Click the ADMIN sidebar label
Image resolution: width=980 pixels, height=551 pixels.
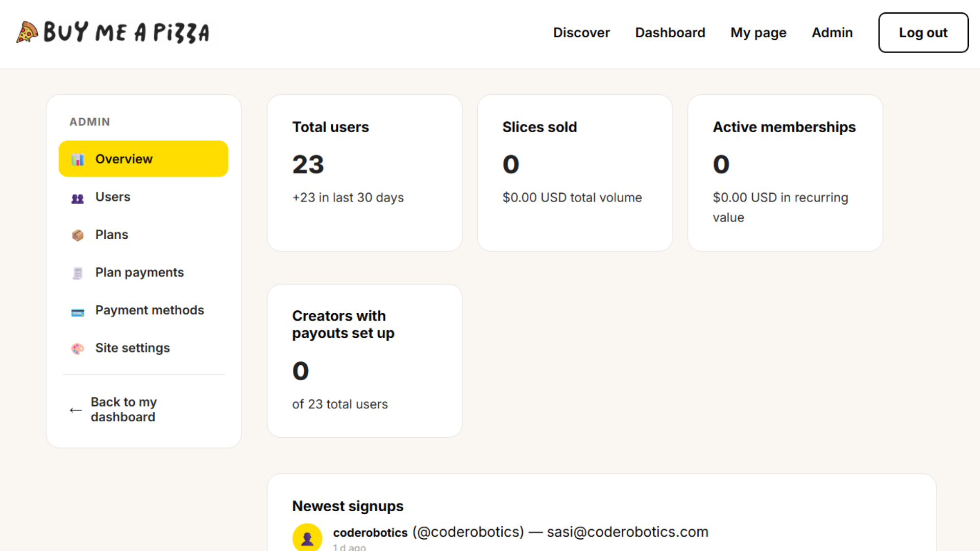click(90, 122)
